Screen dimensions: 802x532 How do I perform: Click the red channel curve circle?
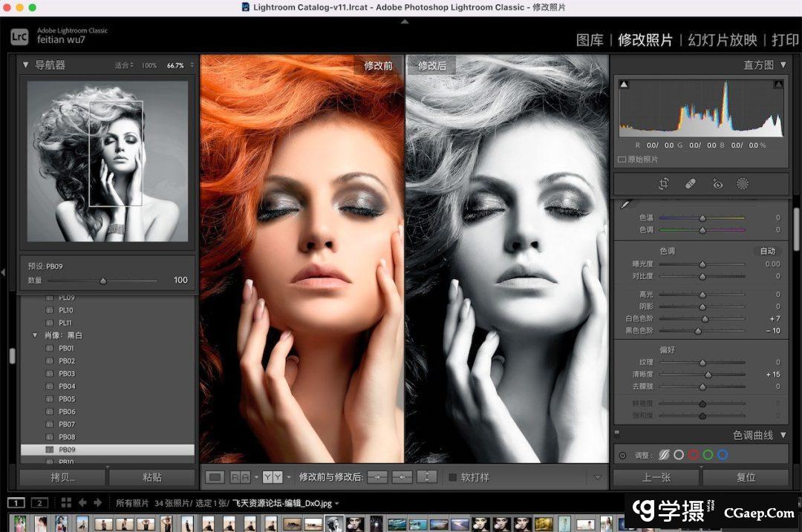coord(693,455)
